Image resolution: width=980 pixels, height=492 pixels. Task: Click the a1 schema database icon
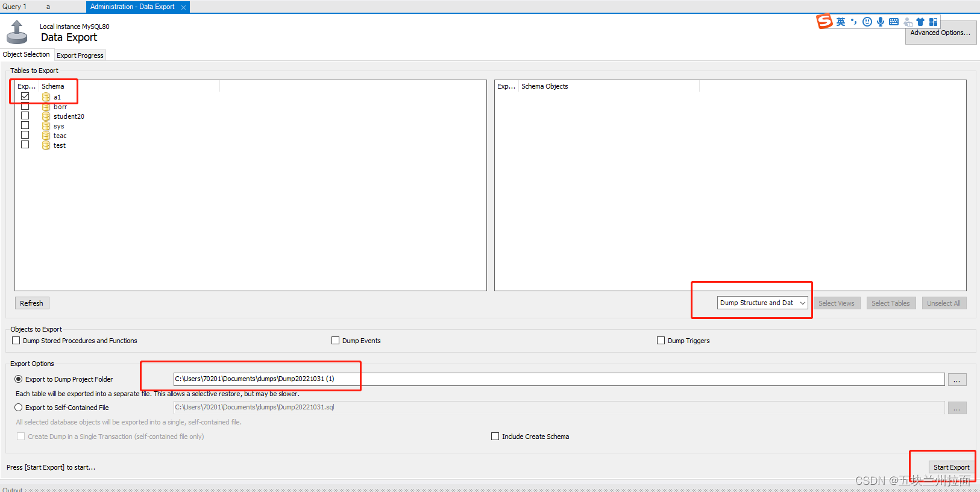click(46, 97)
